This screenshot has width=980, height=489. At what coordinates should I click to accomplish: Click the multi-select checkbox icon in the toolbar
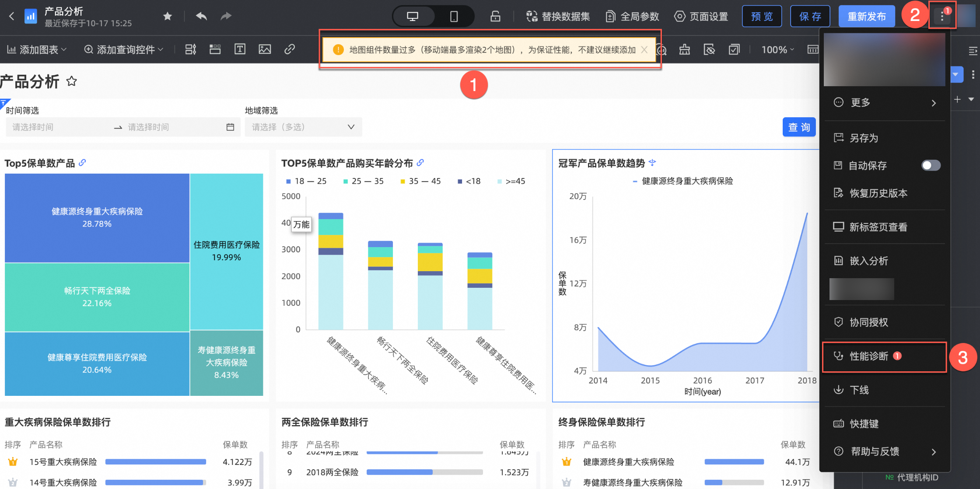734,50
